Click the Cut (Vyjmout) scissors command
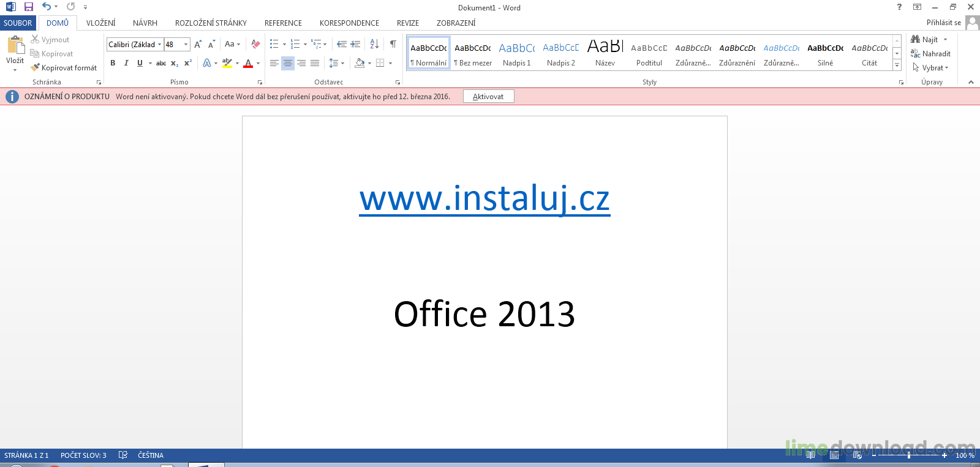The image size is (980, 467). pyautogui.click(x=50, y=40)
